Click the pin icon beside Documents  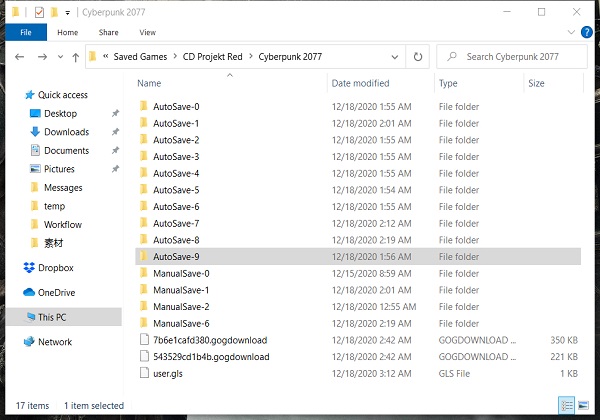pyautogui.click(x=115, y=150)
